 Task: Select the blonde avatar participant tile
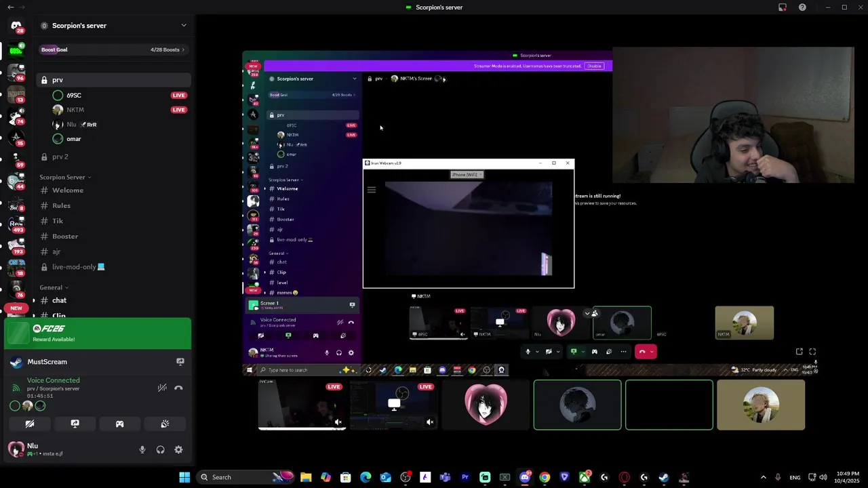(761, 405)
